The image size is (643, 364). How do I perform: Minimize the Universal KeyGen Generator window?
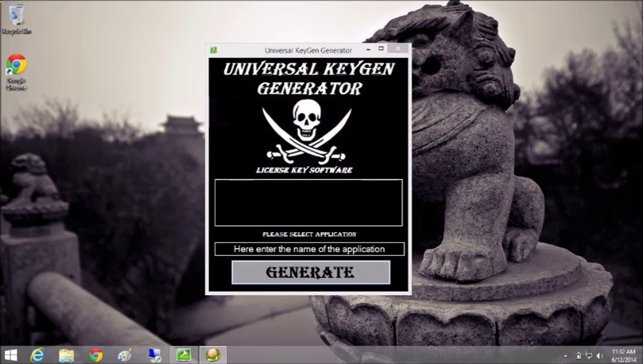[368, 49]
